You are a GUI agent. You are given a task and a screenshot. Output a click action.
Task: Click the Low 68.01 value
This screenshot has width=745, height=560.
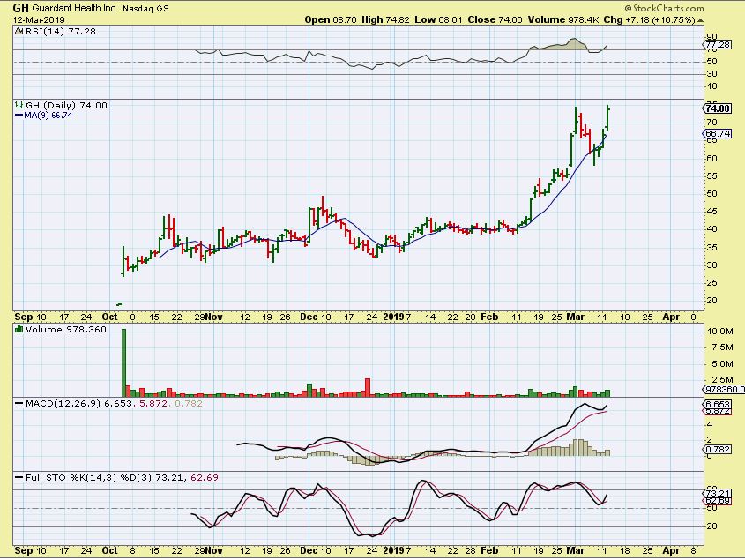(438, 20)
